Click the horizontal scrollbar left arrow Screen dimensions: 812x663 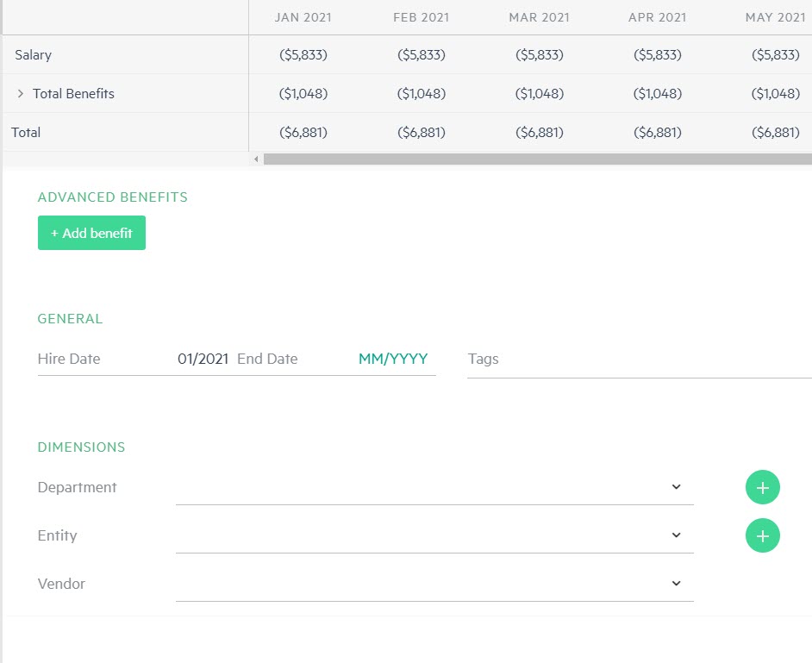coord(256,159)
